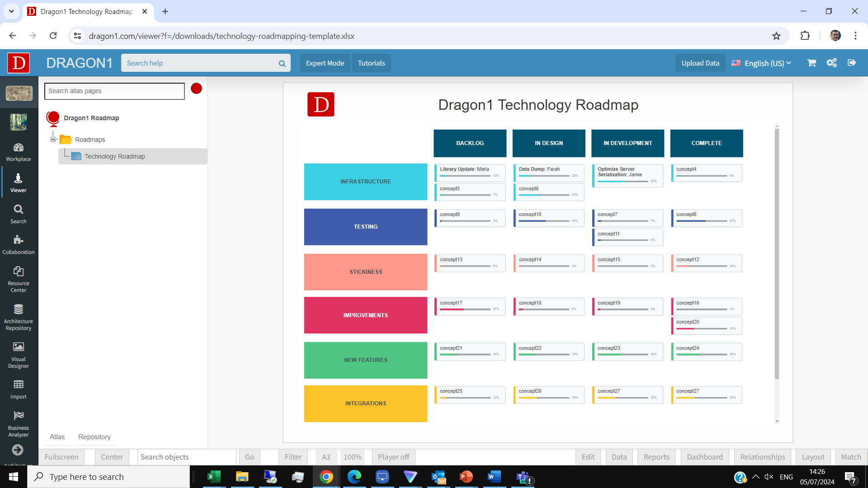Reload the browser page
This screenshot has height=488, width=868.
point(53,36)
